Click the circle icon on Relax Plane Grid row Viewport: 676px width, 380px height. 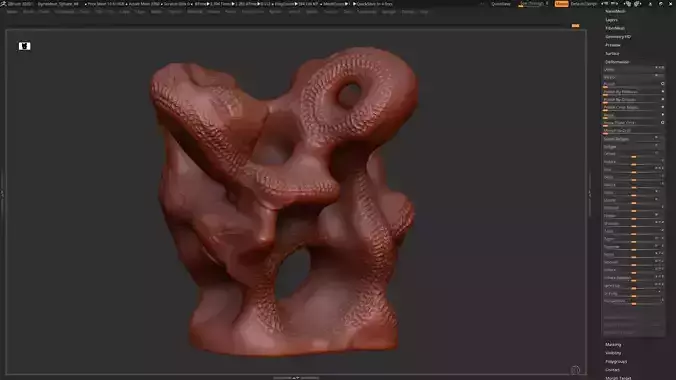tap(662, 122)
